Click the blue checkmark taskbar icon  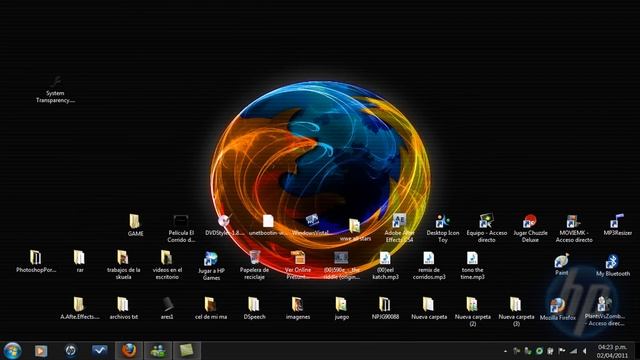[x=100, y=351]
